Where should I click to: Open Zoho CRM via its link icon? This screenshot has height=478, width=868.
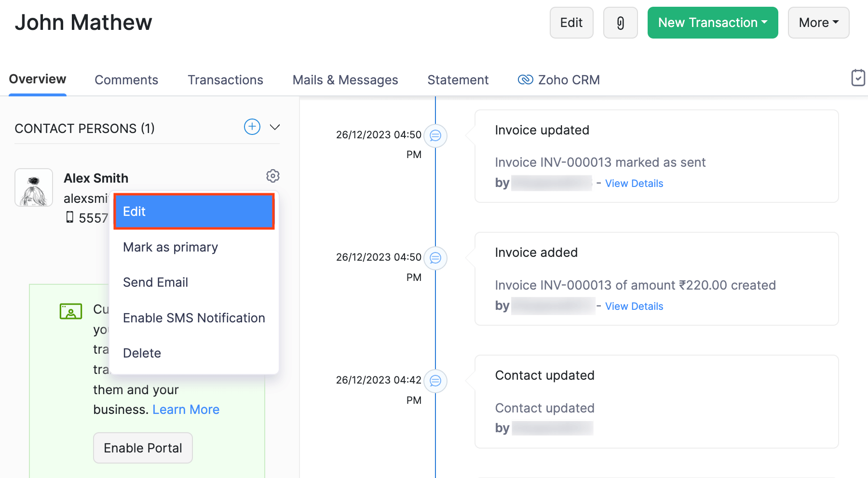[x=526, y=79]
